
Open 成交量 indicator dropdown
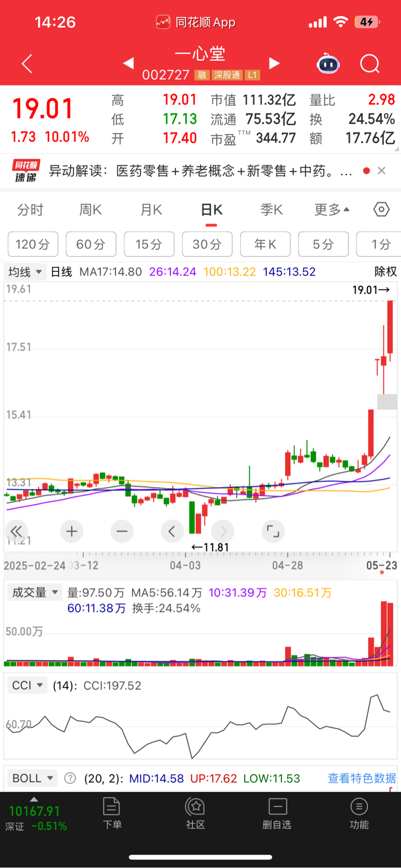point(34,592)
